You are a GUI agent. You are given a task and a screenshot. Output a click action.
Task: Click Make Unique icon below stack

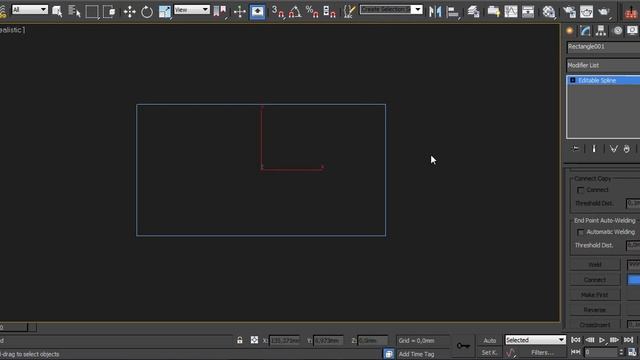pyautogui.click(x=613, y=149)
